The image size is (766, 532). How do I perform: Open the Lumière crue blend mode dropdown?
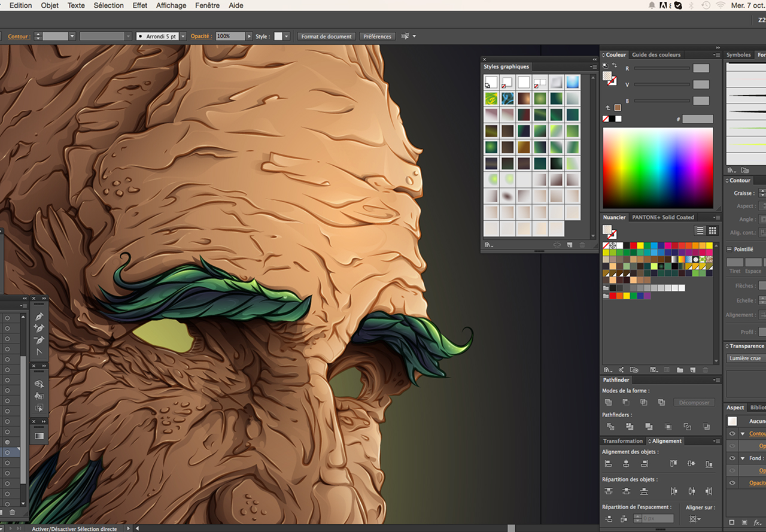746,358
